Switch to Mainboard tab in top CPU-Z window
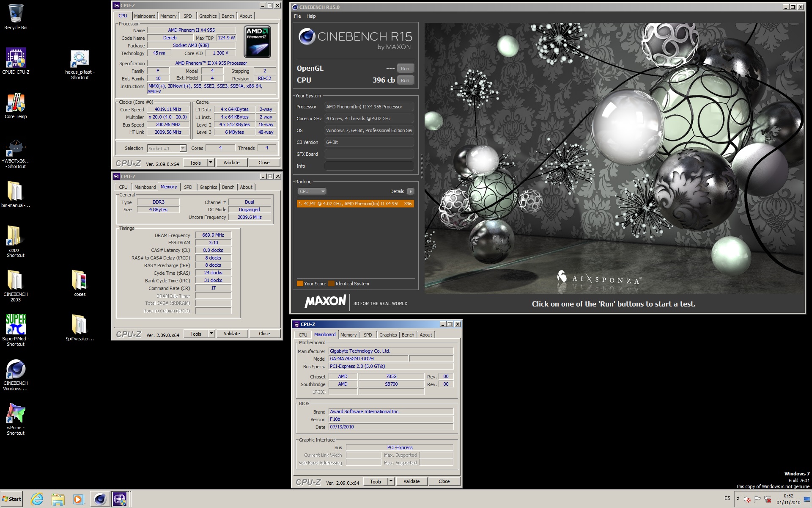This screenshot has height=508, width=812. pos(145,16)
